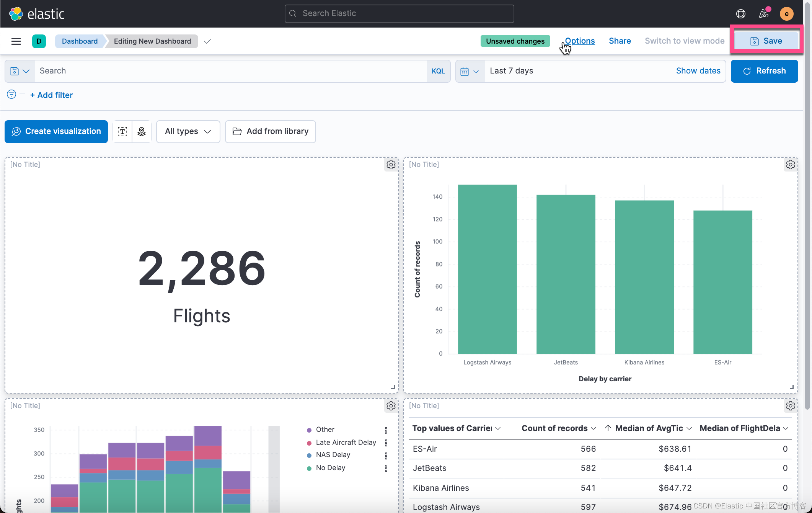Add a maps panel icon
Image resolution: width=812 pixels, height=513 pixels.
click(x=142, y=132)
